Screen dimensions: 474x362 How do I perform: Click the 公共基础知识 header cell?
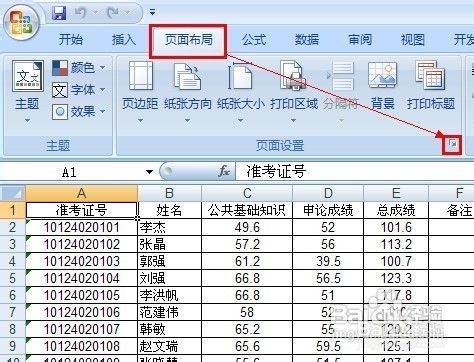point(247,210)
